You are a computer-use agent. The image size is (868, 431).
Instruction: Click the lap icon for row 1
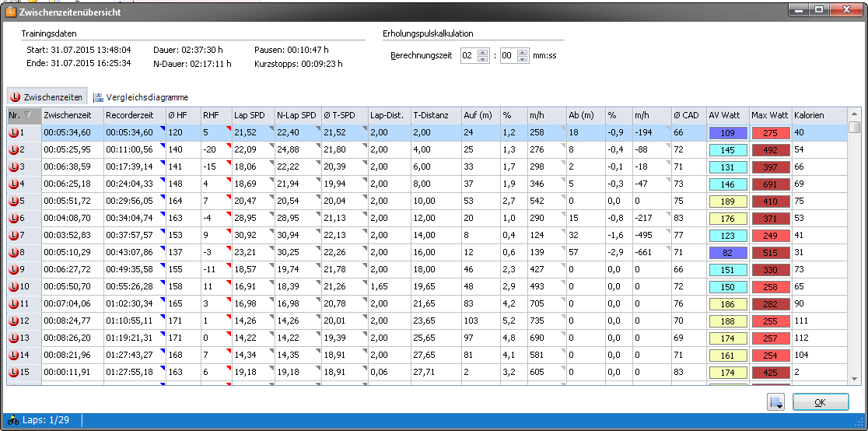(x=14, y=133)
